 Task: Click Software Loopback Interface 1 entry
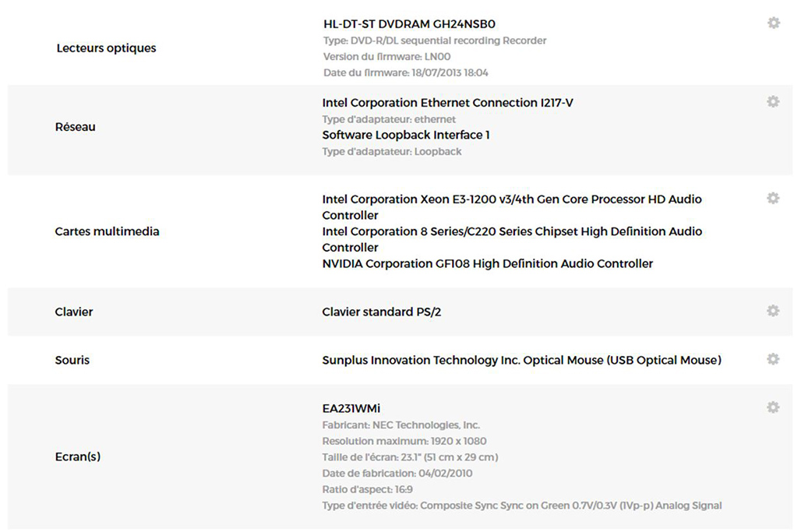point(406,136)
